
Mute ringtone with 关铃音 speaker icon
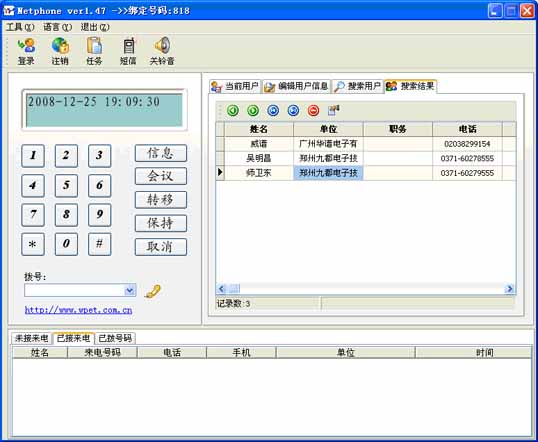(x=162, y=51)
